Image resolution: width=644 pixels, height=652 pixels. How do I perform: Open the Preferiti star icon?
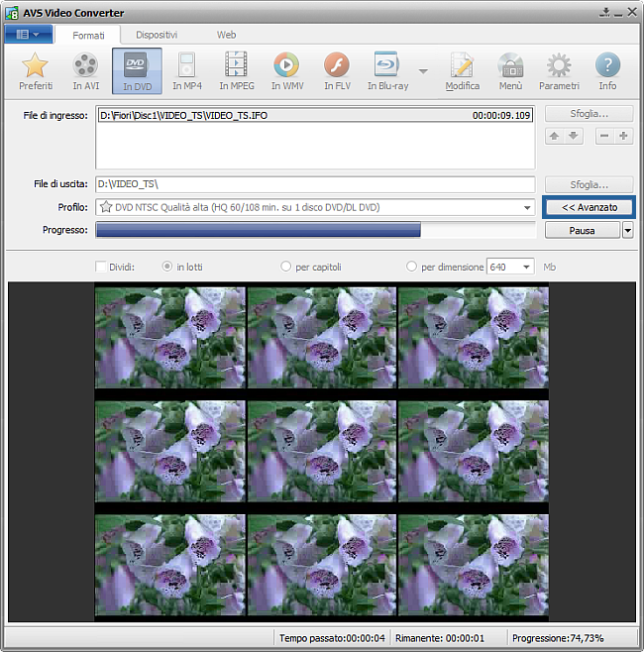point(36,67)
